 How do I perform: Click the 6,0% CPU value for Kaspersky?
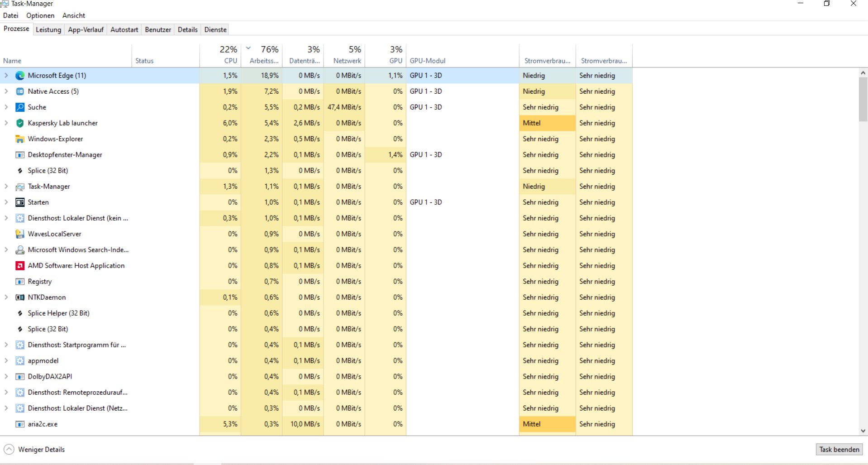coord(230,123)
